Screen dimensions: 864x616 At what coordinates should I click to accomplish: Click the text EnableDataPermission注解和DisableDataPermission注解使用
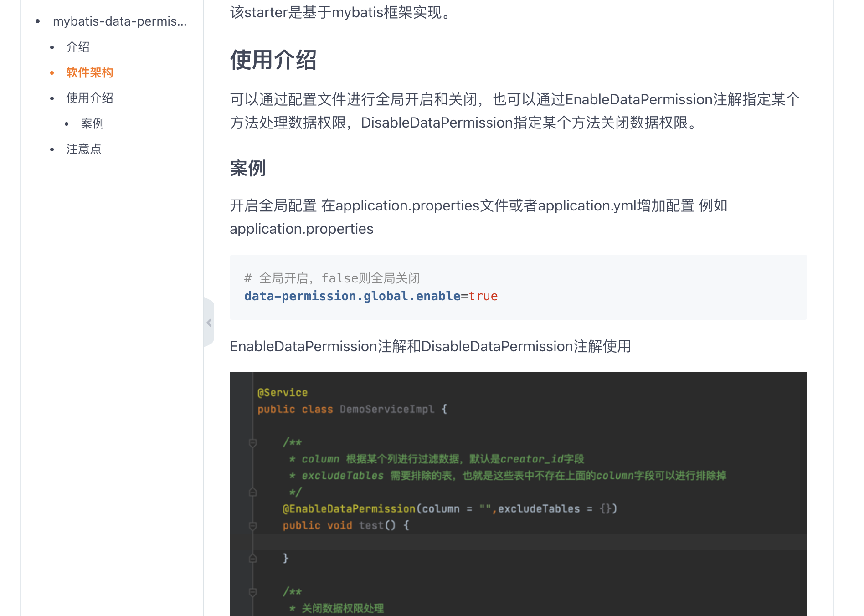(430, 346)
